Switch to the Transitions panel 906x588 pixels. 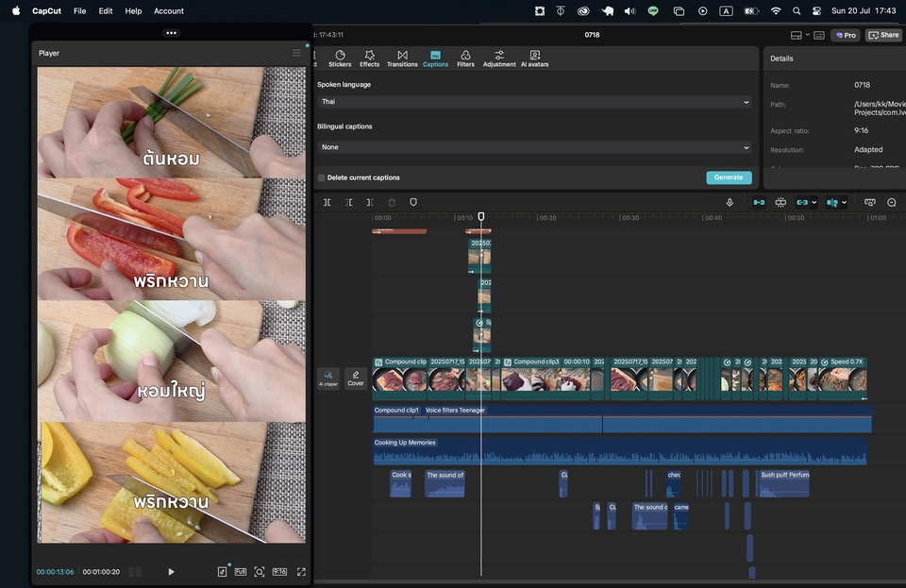point(402,59)
